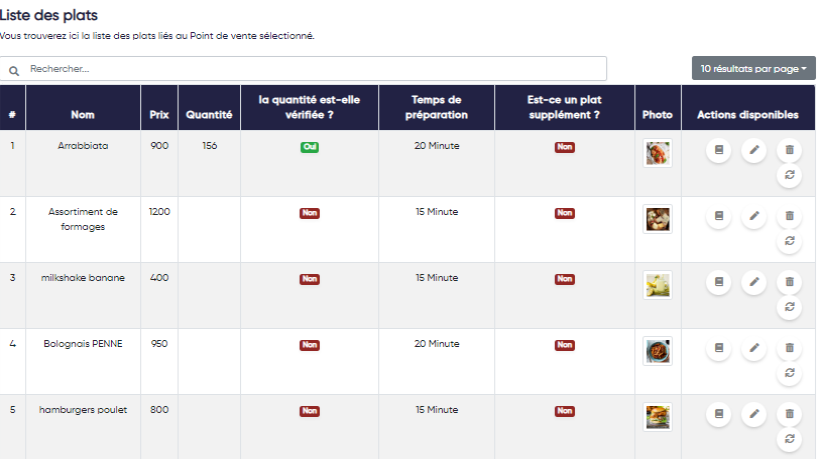The width and height of the screenshot is (820, 459).
Task: Delete the Assortiment de fromages dish
Action: (x=789, y=215)
